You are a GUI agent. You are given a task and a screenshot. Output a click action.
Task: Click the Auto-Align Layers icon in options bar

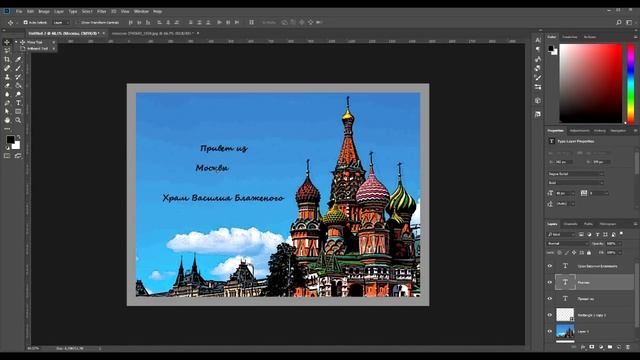251,22
